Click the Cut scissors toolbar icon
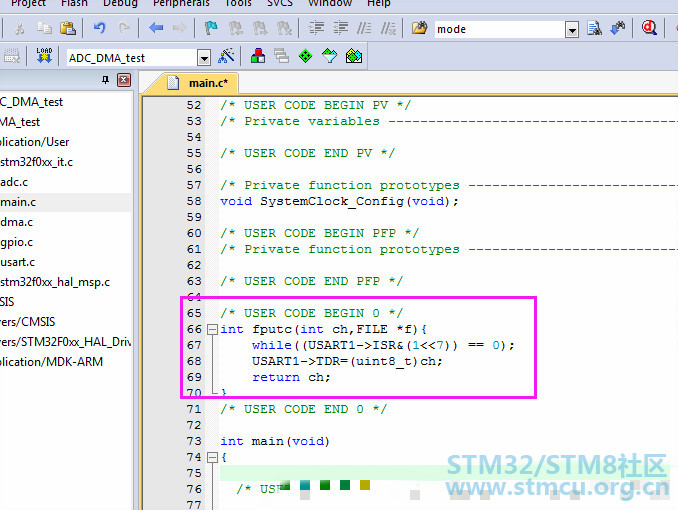Image resolution: width=678 pixels, height=510 pixels. (19, 29)
